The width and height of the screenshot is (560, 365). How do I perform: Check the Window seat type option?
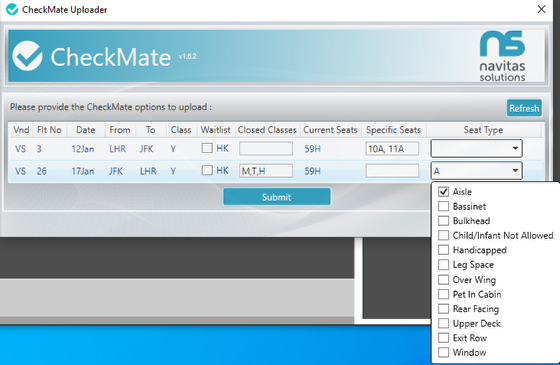[x=444, y=352]
